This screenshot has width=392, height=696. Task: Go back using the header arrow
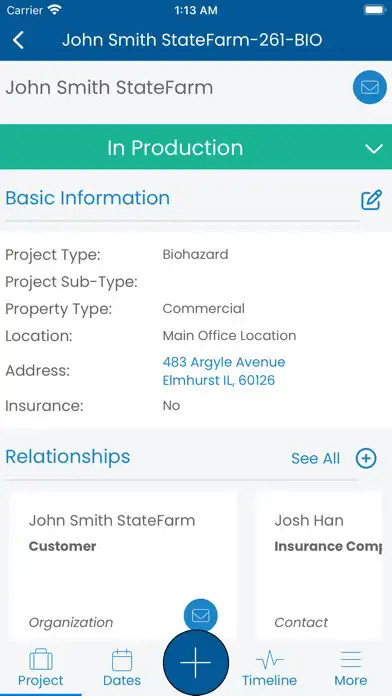(18, 40)
